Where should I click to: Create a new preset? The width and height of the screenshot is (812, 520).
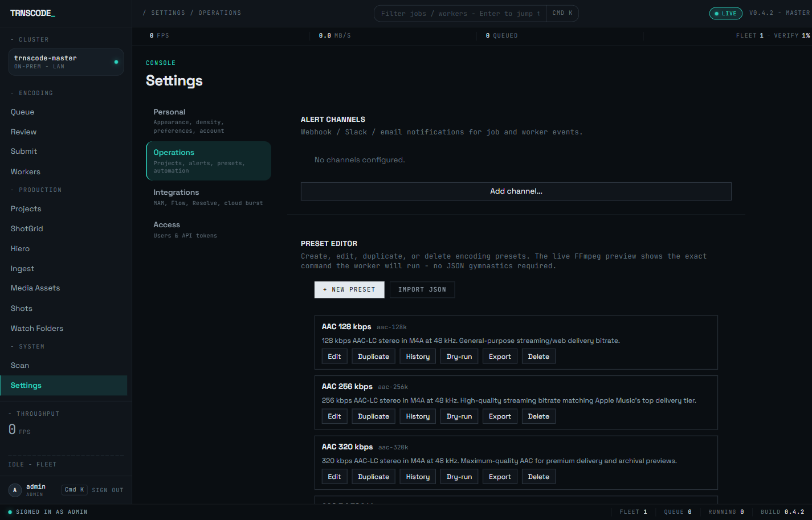(349, 290)
